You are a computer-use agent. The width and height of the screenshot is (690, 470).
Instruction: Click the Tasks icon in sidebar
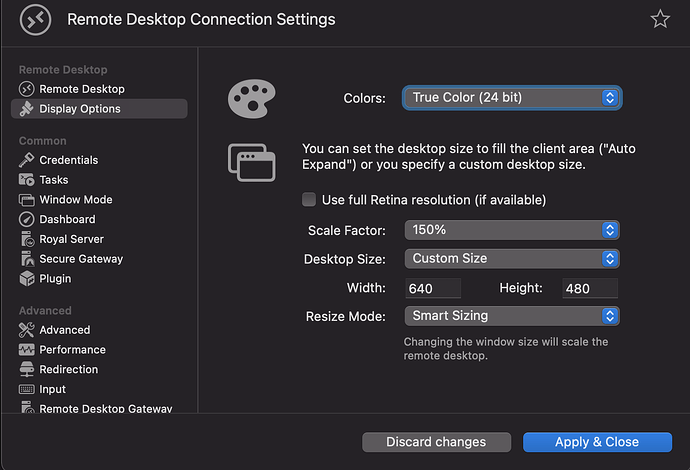pos(27,180)
